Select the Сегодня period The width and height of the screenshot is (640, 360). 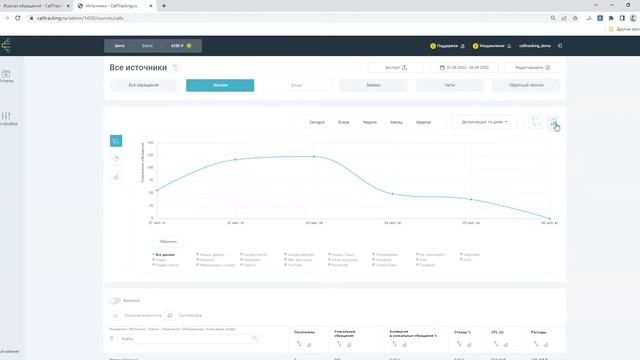click(317, 122)
